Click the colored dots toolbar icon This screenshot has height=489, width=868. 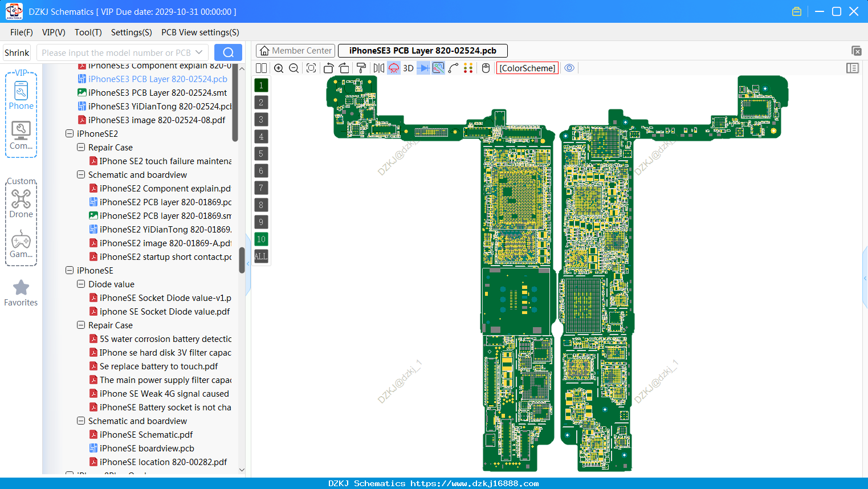point(468,68)
